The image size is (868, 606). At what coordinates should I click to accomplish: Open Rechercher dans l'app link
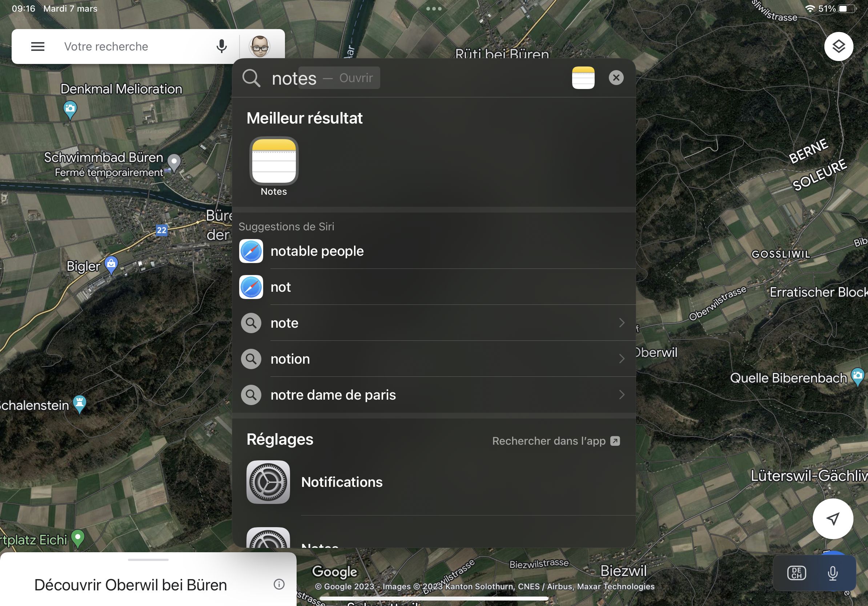pyautogui.click(x=556, y=441)
